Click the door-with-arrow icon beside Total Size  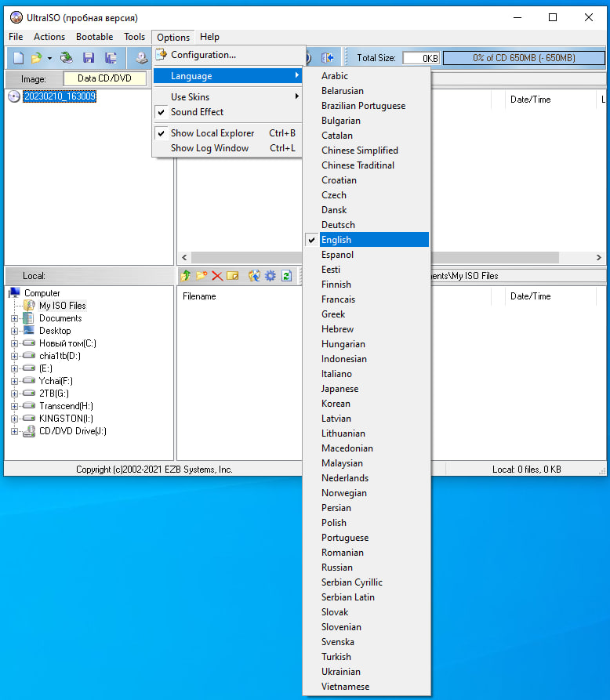pos(327,58)
